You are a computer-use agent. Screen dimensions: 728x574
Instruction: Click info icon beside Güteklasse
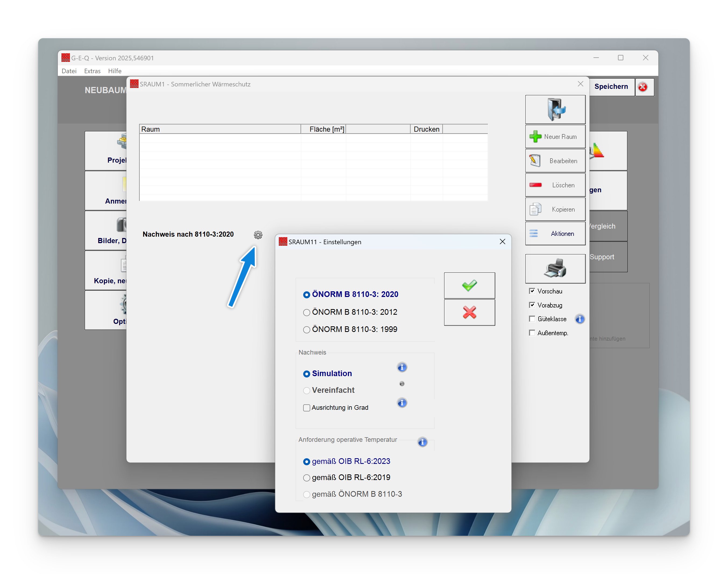pos(579,318)
